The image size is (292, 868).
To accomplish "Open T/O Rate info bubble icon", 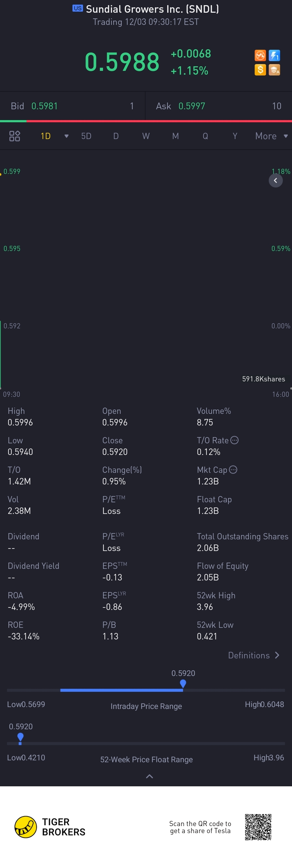I will click(234, 440).
